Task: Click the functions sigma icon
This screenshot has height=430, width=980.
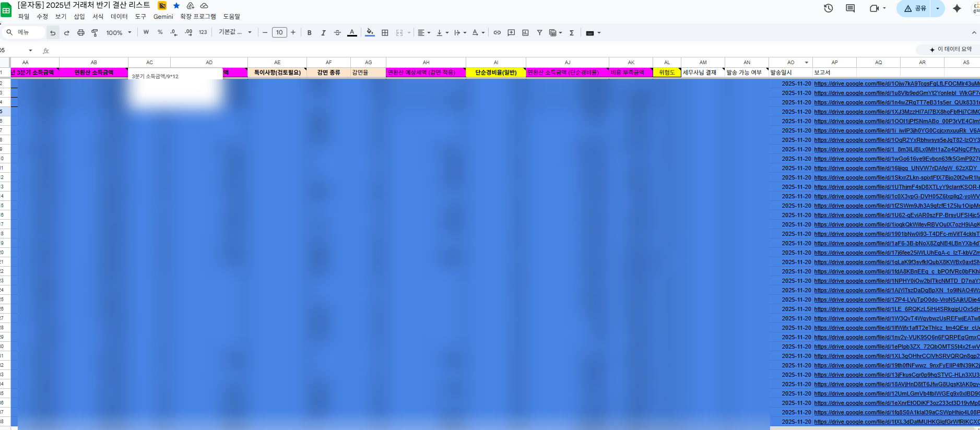Action: (572, 32)
